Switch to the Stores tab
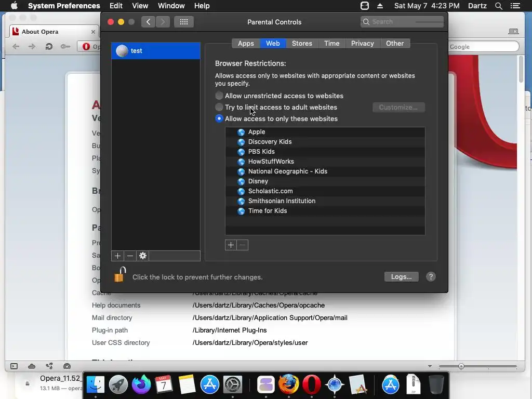 (x=302, y=44)
